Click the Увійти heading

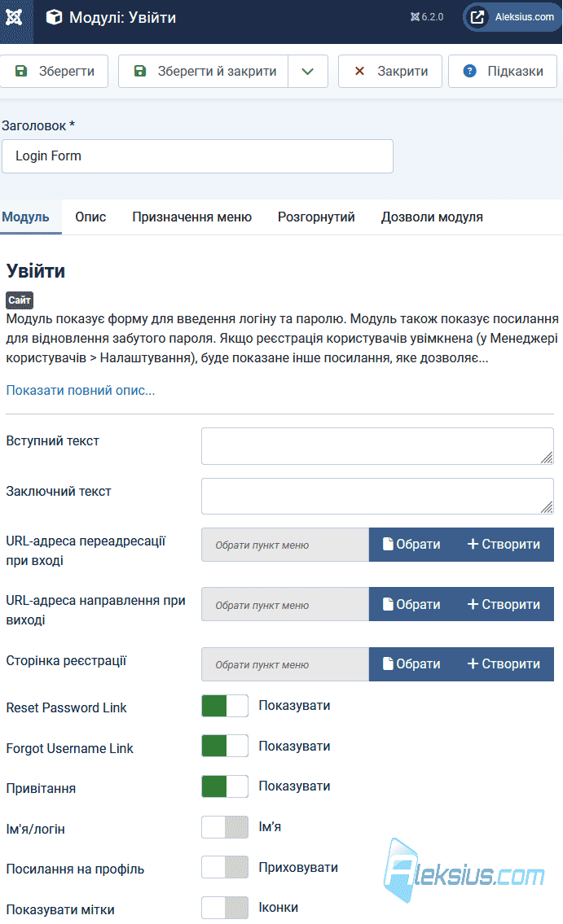pos(35,271)
